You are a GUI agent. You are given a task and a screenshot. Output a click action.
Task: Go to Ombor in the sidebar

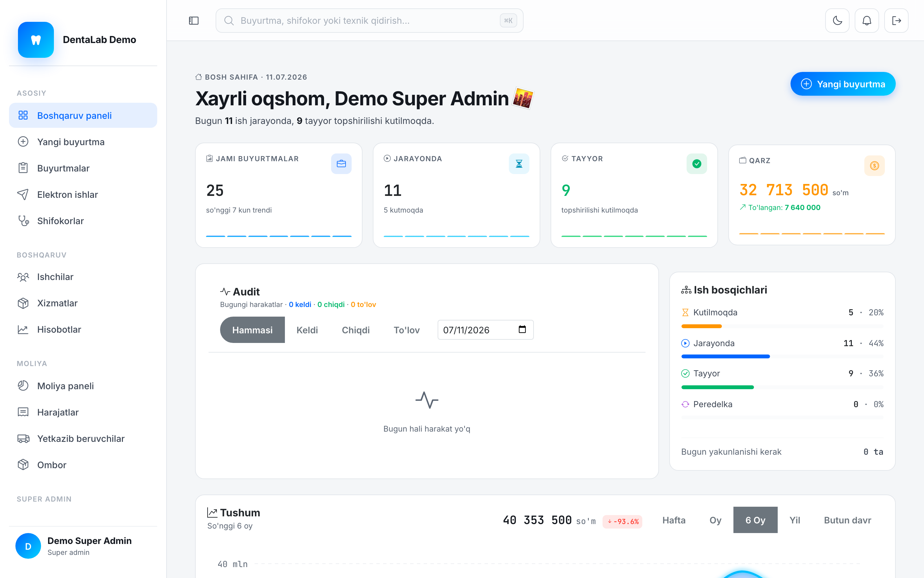[83, 465]
